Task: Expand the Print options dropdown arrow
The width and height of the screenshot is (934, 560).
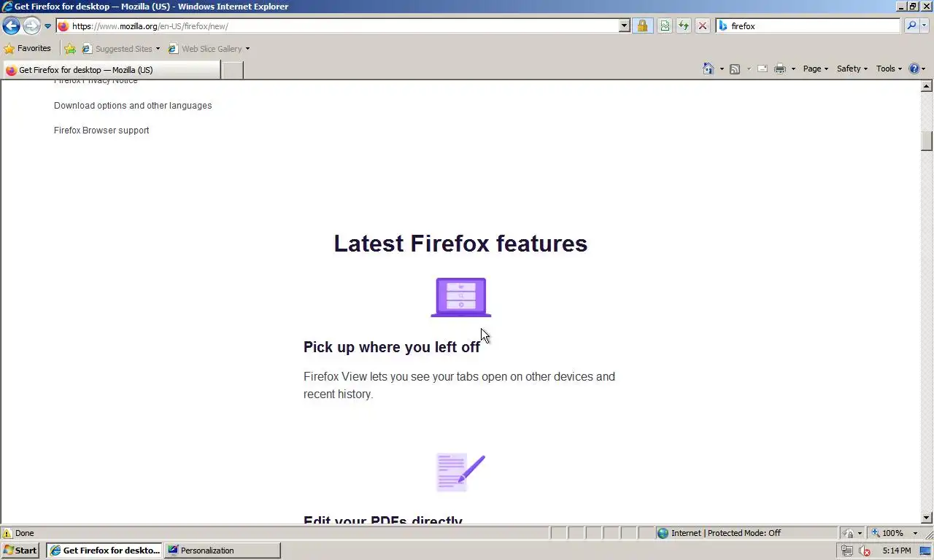Action: (x=793, y=69)
